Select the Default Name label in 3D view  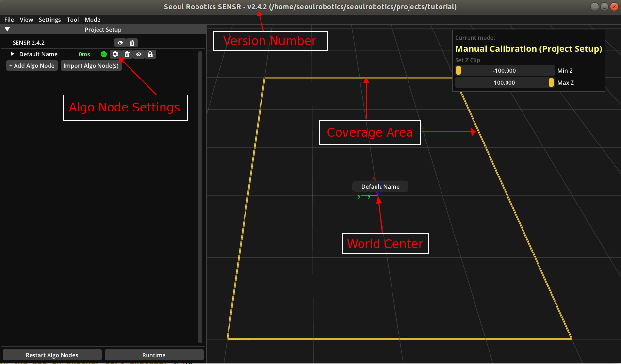tap(380, 187)
